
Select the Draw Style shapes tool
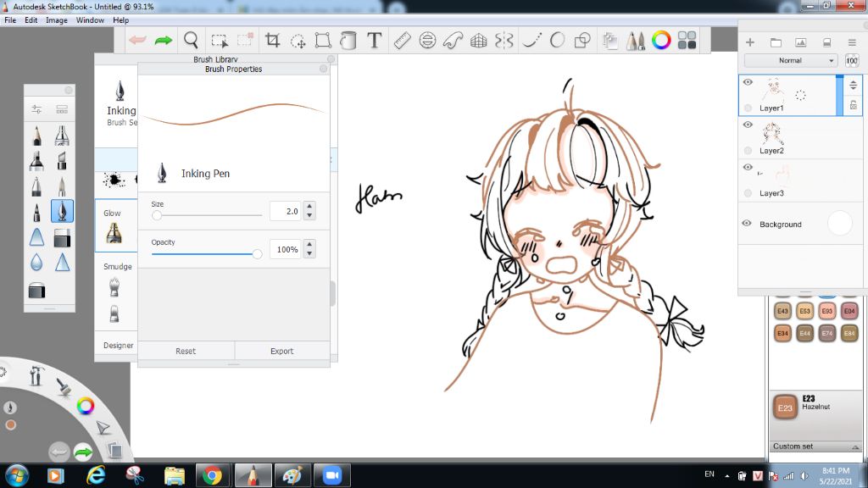[582, 40]
